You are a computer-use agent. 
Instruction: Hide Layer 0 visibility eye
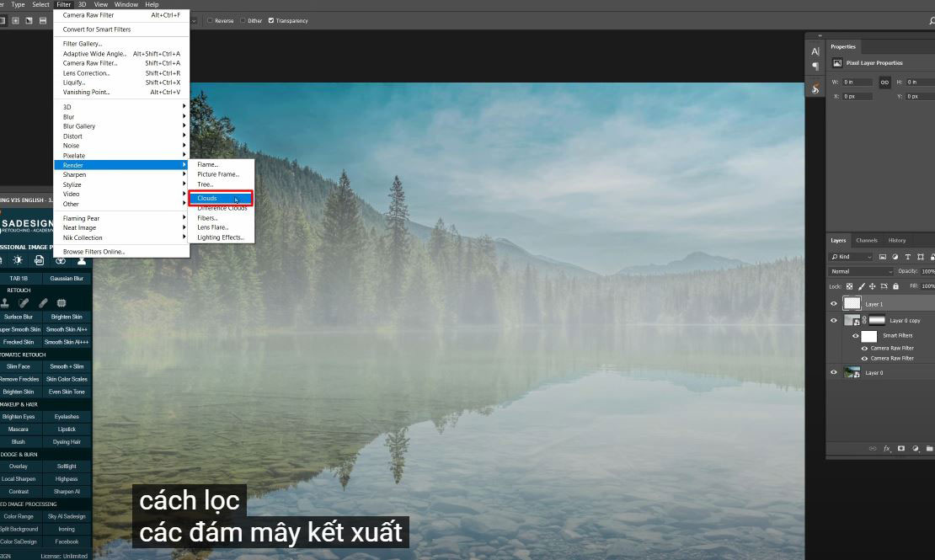pos(834,372)
